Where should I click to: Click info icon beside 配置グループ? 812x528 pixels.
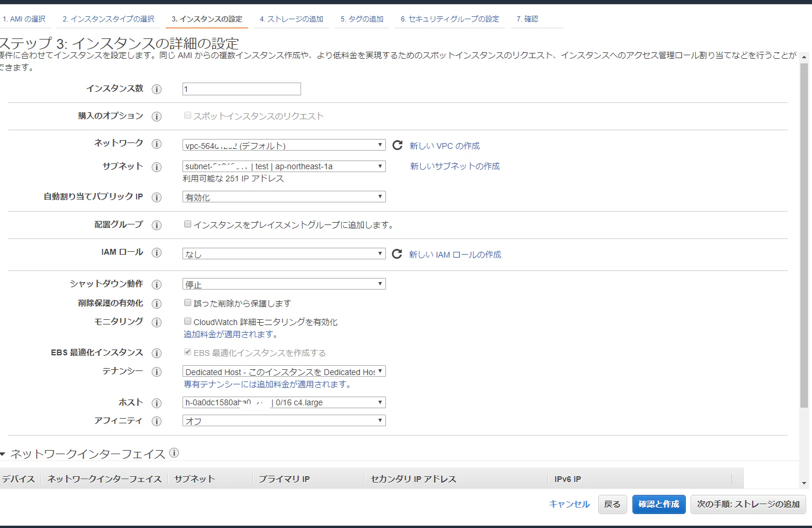click(x=156, y=225)
